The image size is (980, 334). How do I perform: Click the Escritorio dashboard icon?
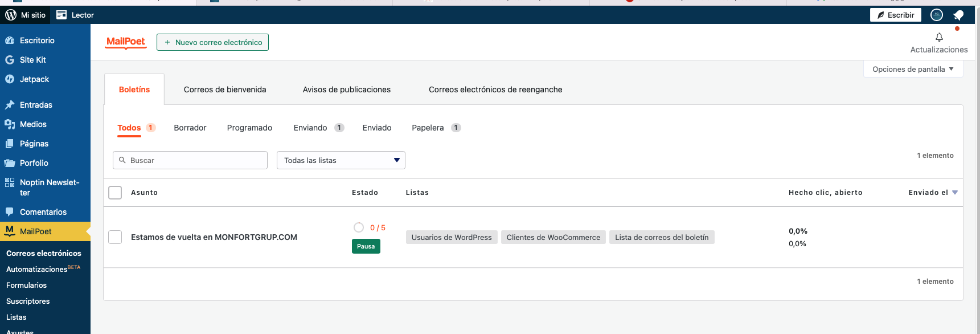pos(10,40)
